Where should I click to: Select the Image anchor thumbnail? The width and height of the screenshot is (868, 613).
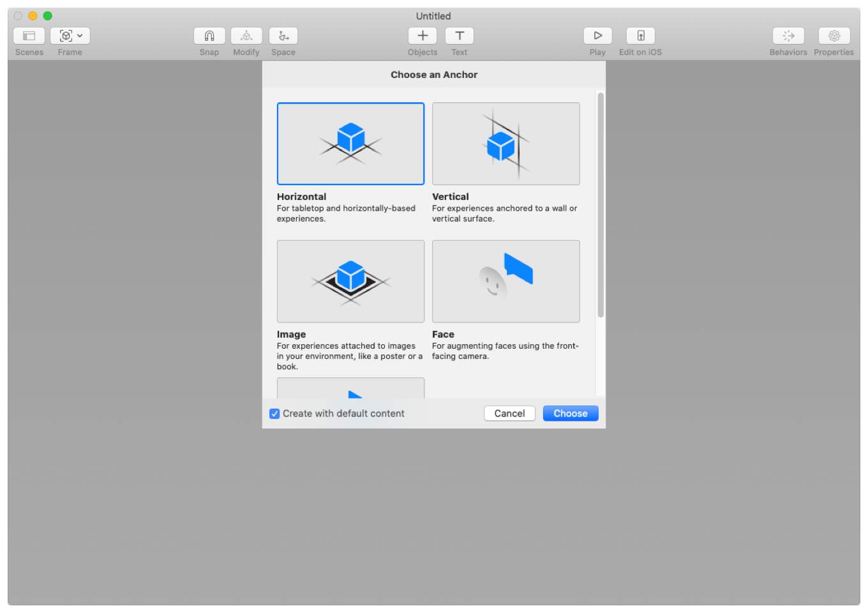[x=350, y=281]
